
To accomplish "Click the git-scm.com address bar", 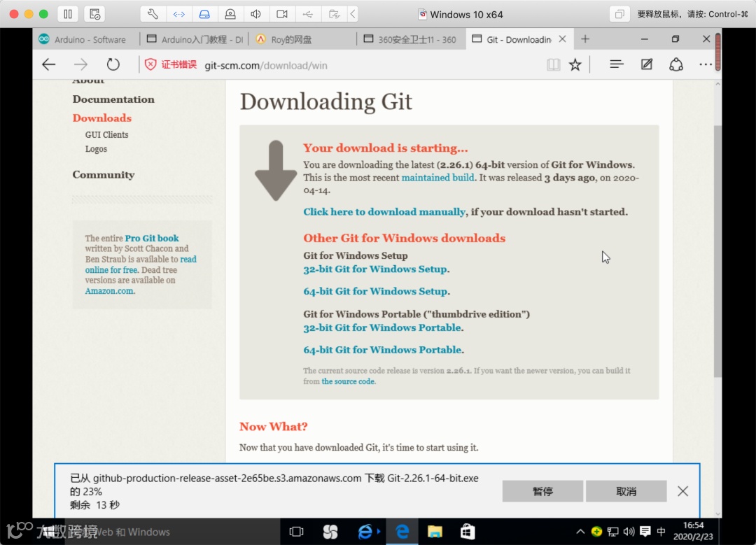I will [266, 66].
